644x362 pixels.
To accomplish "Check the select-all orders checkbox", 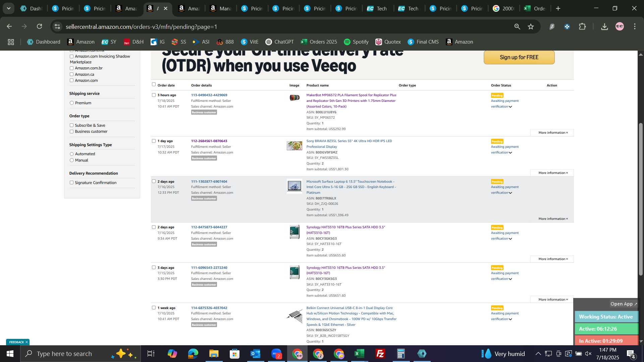I will [x=154, y=84].
